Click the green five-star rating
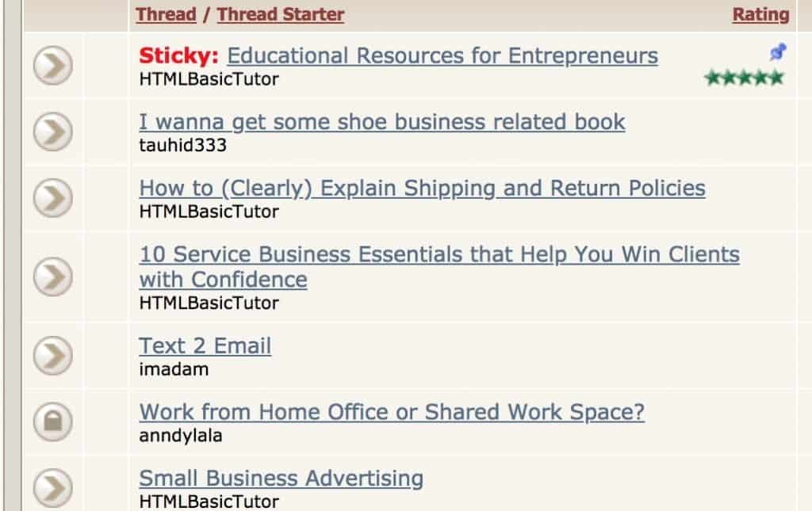Image resolution: width=812 pixels, height=511 pixels. pos(744,78)
